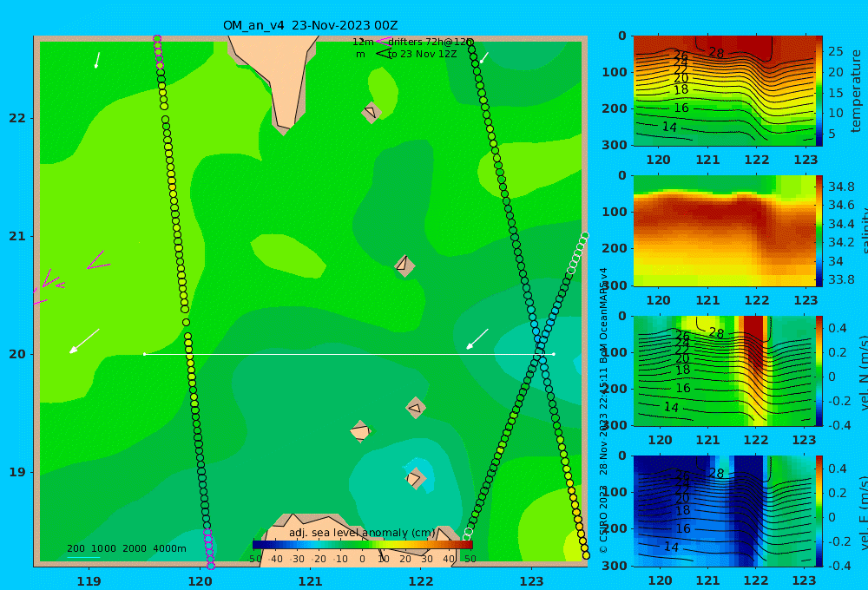Screen dimensions: 868x590
Task: Click the CSIRO BoM OceanMAPS copyright text
Action: [603, 410]
